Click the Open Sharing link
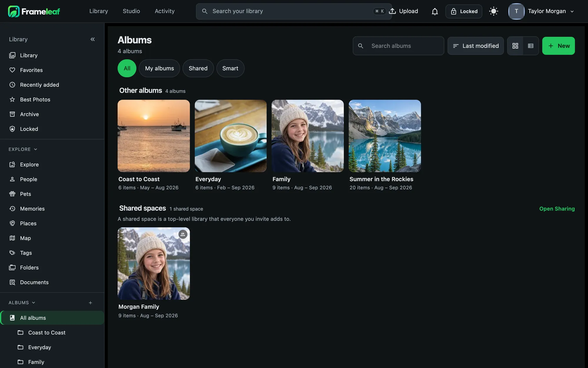588x368 pixels. tap(557, 209)
